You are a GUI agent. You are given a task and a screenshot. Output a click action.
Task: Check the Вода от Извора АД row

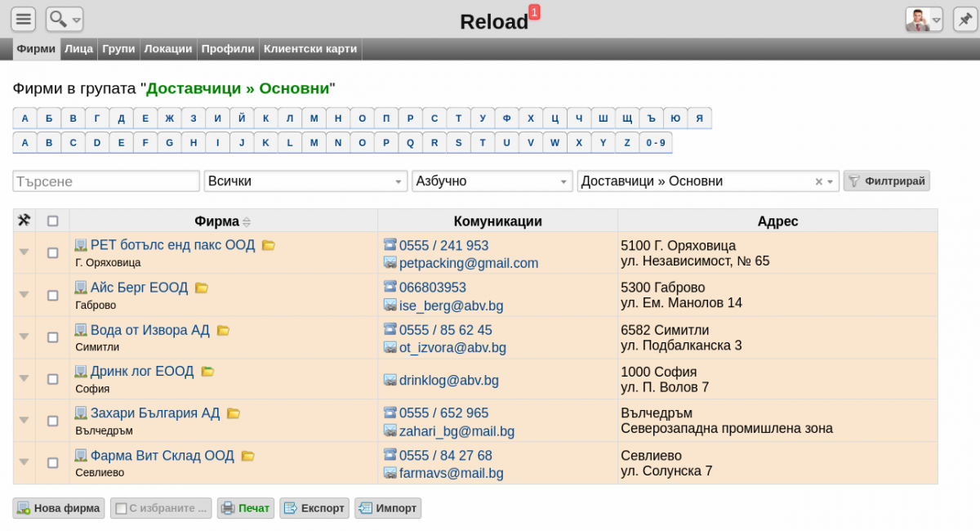pos(53,337)
